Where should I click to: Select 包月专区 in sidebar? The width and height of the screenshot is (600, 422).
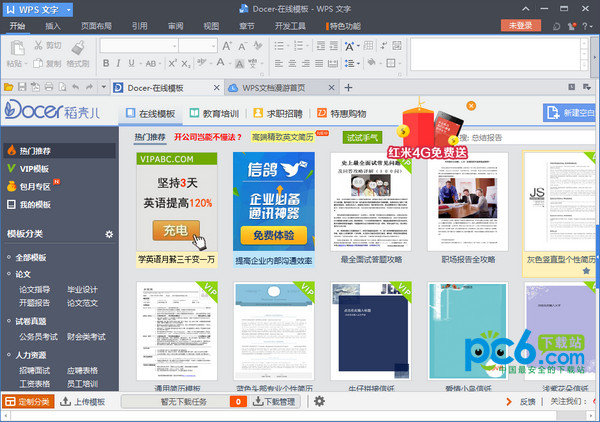[x=33, y=186]
